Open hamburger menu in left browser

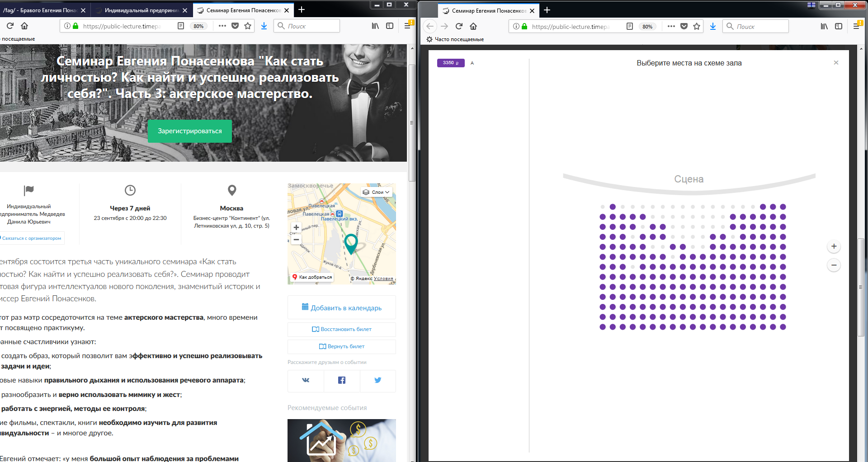pos(407,26)
